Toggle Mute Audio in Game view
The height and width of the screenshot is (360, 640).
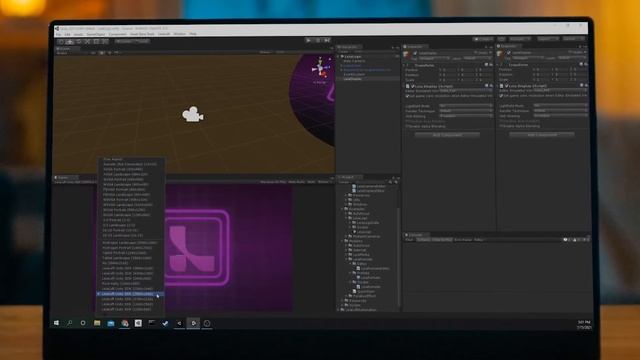pos(296,182)
